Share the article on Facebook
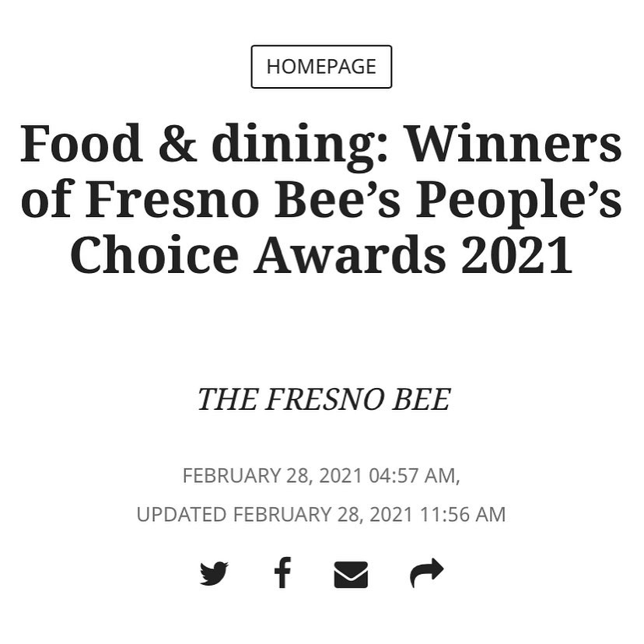 coord(282,572)
